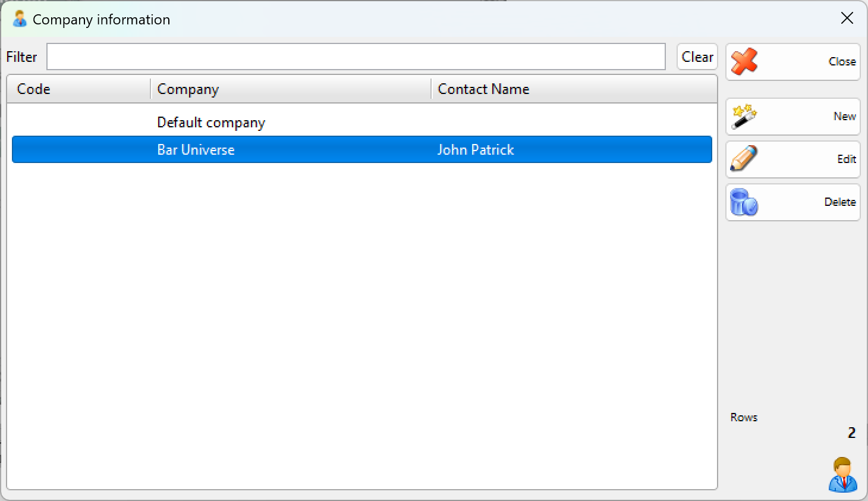
Task: Click the John Patrick contact name cell
Action: [x=476, y=149]
